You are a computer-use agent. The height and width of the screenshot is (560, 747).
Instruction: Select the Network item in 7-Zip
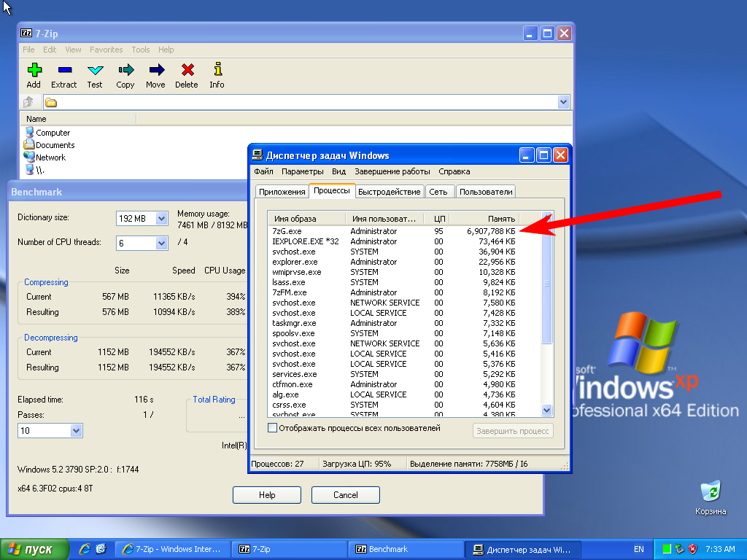click(44, 157)
